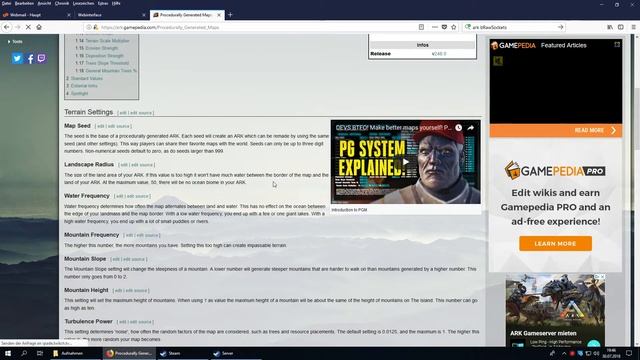
Task: Open Windows Start menu
Action: click(8, 353)
